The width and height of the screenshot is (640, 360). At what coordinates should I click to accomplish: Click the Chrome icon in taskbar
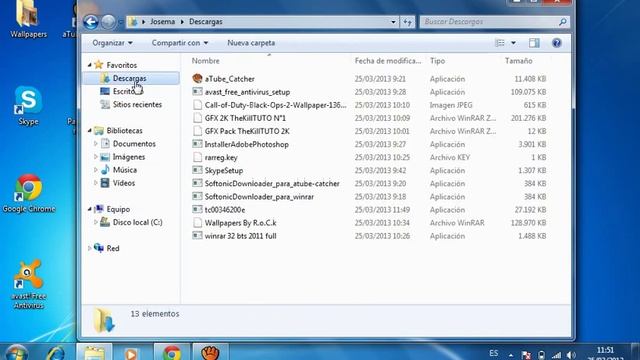pos(172,353)
